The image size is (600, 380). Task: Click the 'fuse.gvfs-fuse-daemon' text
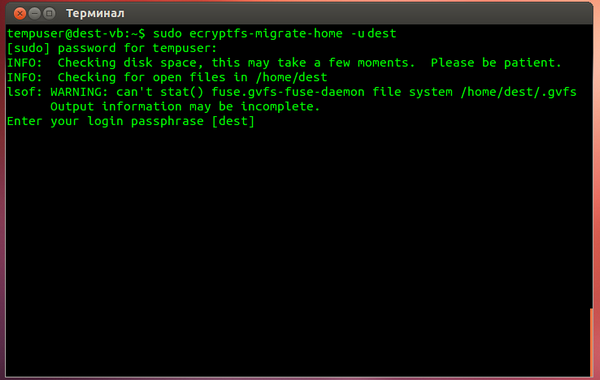click(x=288, y=92)
